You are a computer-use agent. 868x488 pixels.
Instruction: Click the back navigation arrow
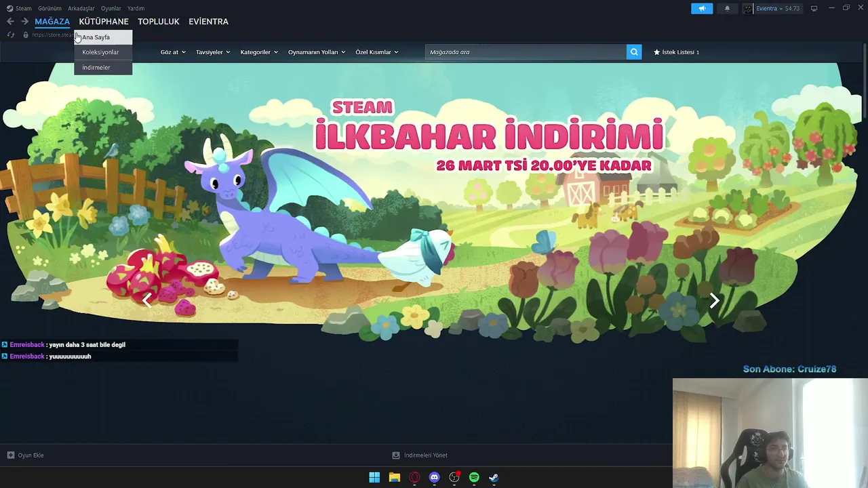pyautogui.click(x=10, y=22)
